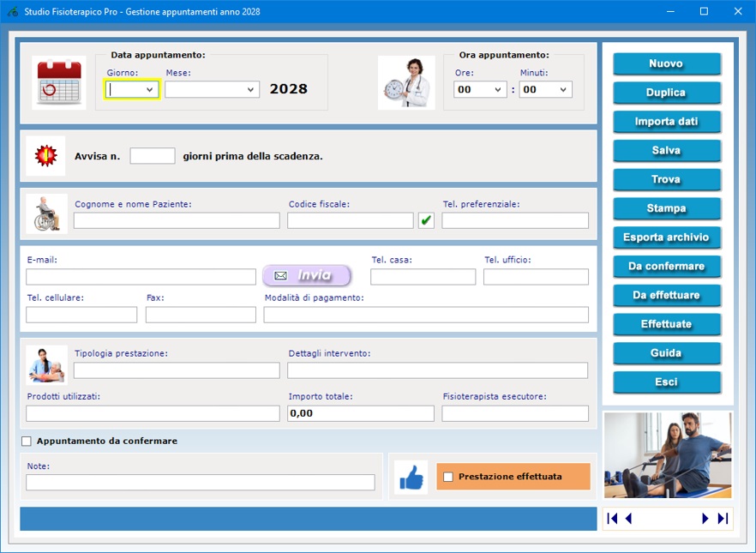756x553 pixels.
Task: Go to last appointment record
Action: (x=723, y=519)
